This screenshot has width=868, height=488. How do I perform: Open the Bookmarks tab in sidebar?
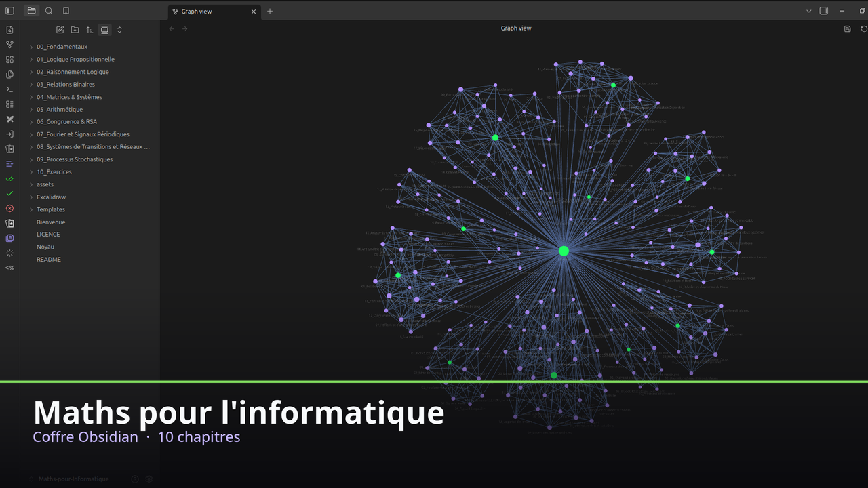66,11
